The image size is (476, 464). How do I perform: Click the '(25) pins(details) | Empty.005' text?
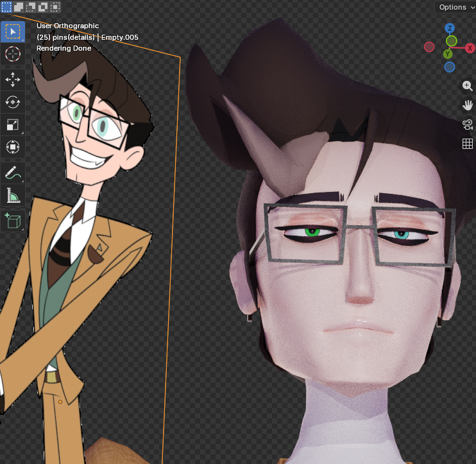click(87, 37)
